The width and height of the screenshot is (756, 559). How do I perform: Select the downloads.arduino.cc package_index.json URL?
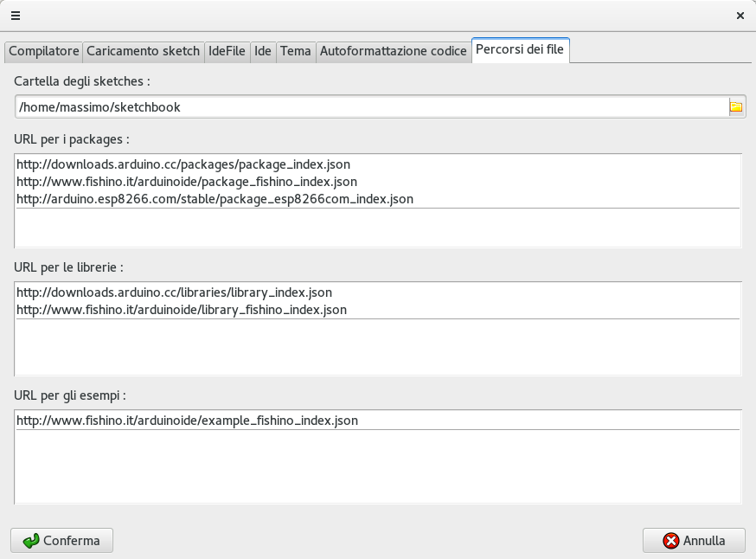pyautogui.click(x=183, y=164)
